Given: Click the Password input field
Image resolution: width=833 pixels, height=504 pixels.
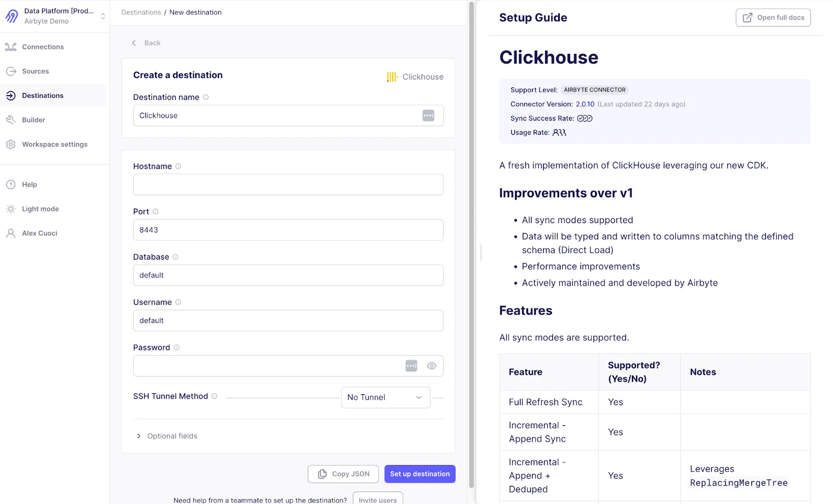Looking at the screenshot, I should (x=288, y=366).
